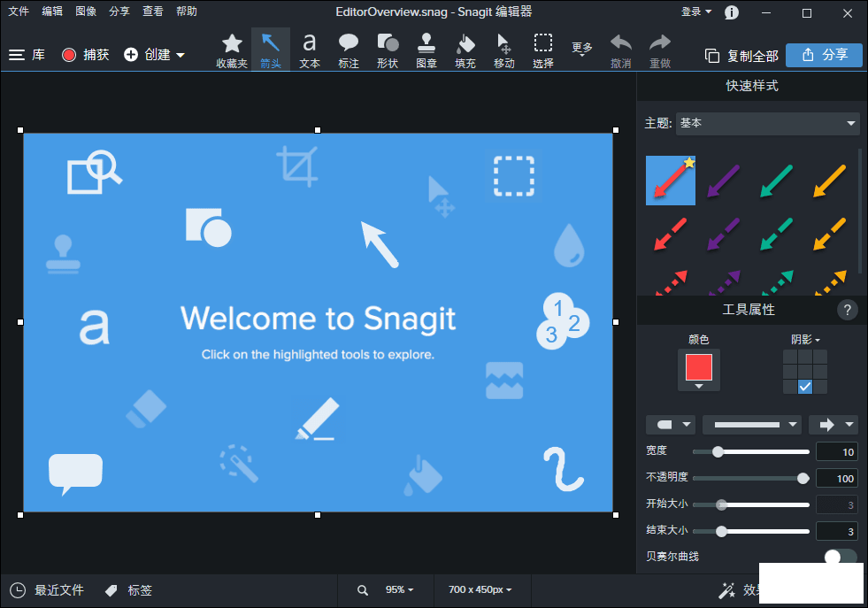
Task: Open the Create (创建) dropdown
Action: click(155, 55)
